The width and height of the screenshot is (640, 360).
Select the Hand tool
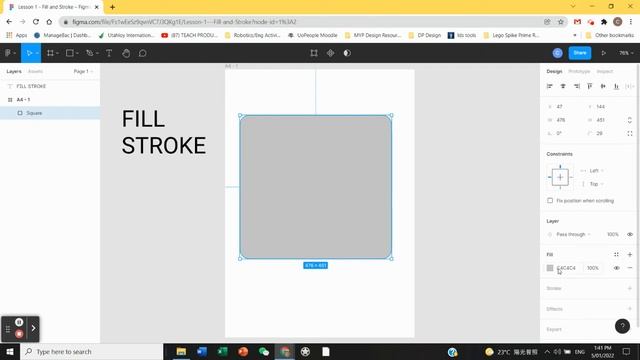pyautogui.click(x=126, y=53)
